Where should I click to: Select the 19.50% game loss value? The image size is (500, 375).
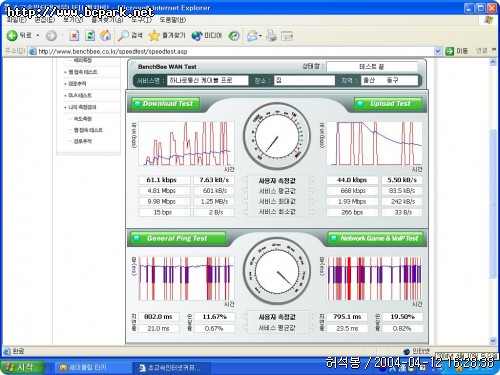point(402,316)
